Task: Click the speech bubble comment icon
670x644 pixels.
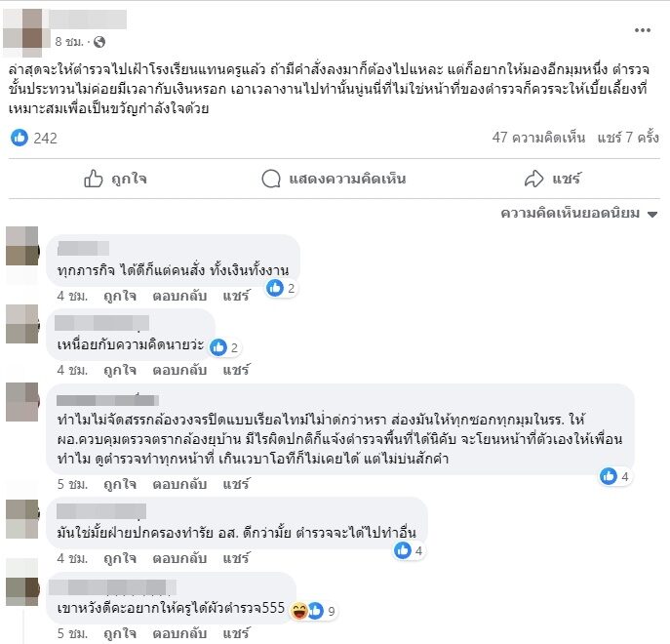Action: pos(271,179)
